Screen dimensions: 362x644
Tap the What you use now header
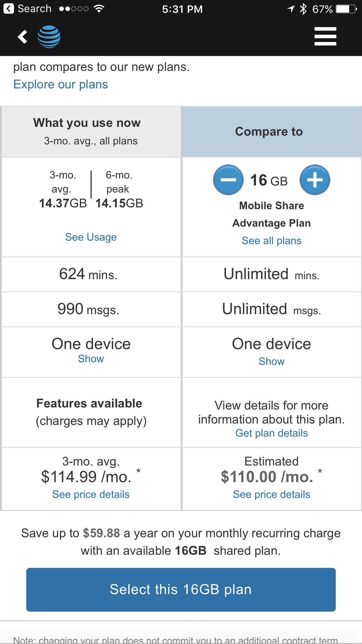pos(91,132)
